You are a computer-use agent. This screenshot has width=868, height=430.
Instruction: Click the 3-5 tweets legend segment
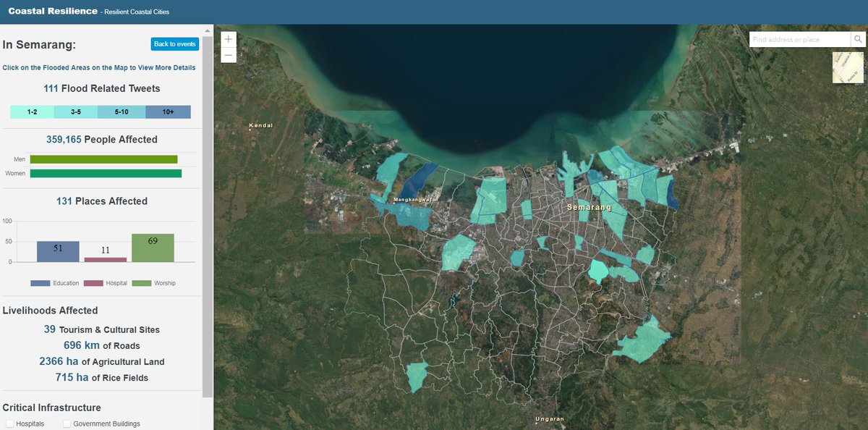coord(76,111)
